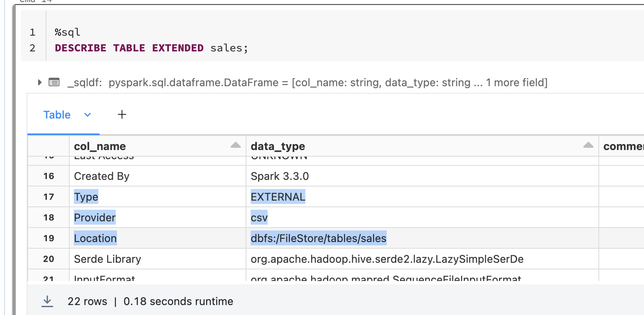Screen dimensions: 644x315
Task: Expand the _sqldf DataFrame schema triangle
Action: click(40, 82)
